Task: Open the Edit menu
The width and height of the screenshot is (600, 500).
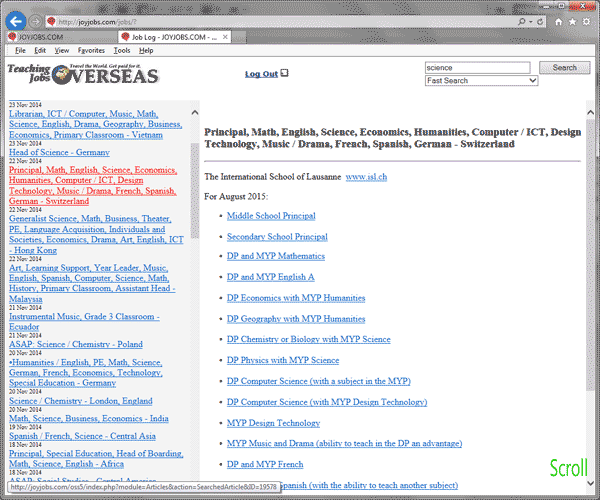Action: coord(40,50)
